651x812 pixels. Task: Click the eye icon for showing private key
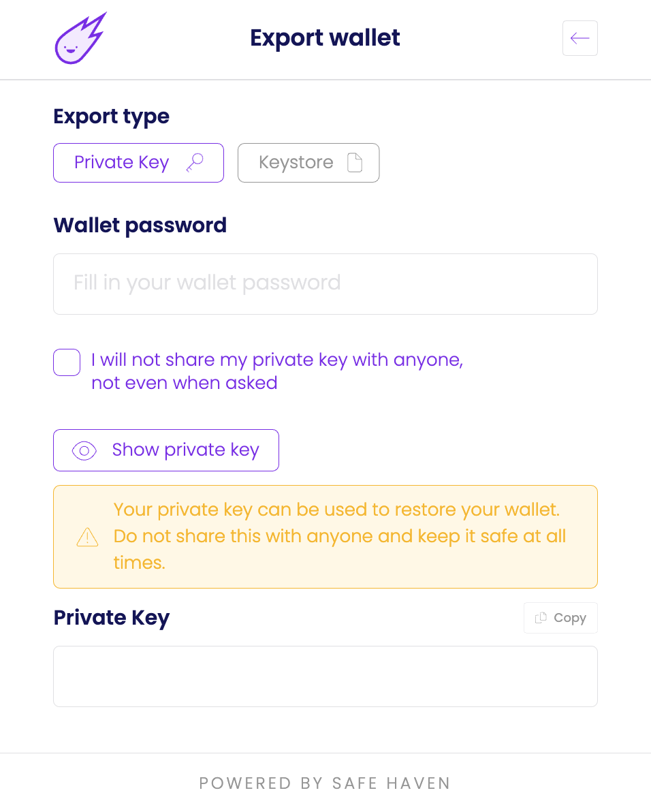[84, 450]
